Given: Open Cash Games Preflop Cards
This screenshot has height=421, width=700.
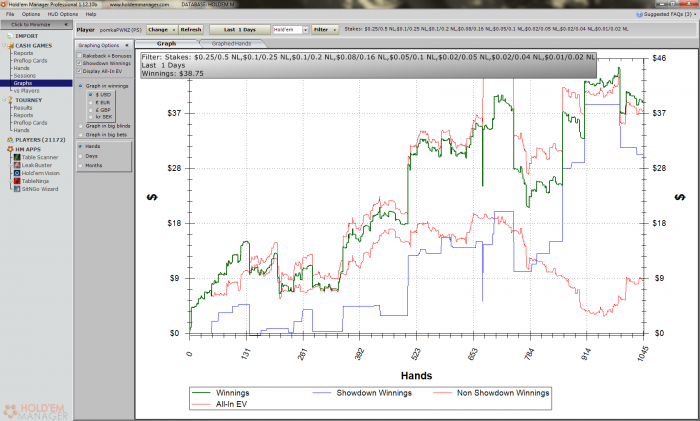Looking at the screenshot, I should pos(30,61).
